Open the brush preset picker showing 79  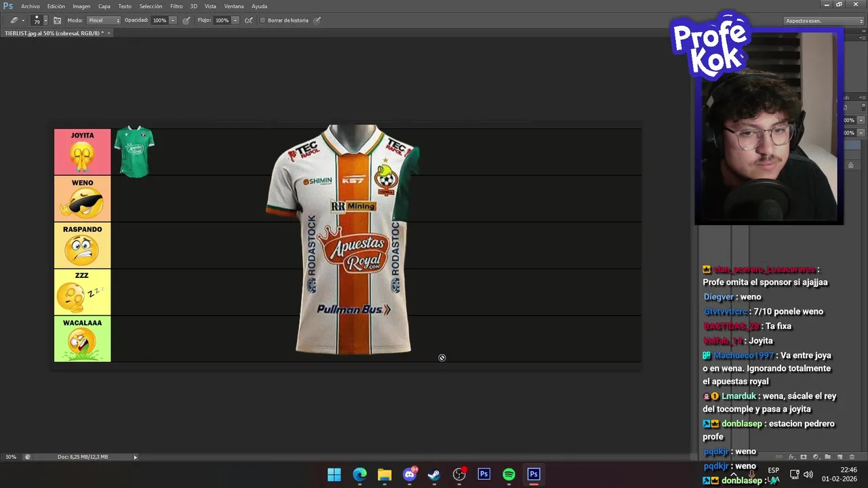point(39,20)
